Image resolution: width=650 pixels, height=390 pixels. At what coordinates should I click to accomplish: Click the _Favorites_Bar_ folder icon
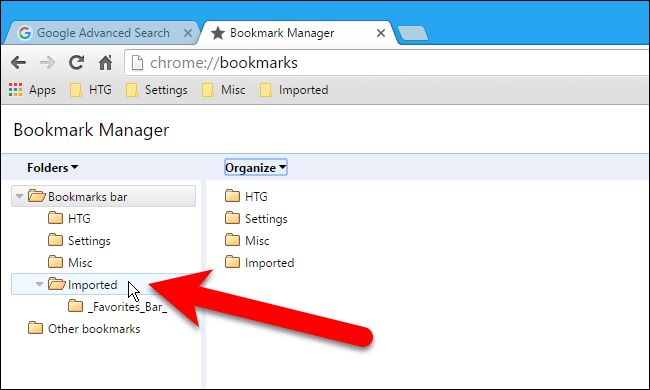tap(75, 306)
